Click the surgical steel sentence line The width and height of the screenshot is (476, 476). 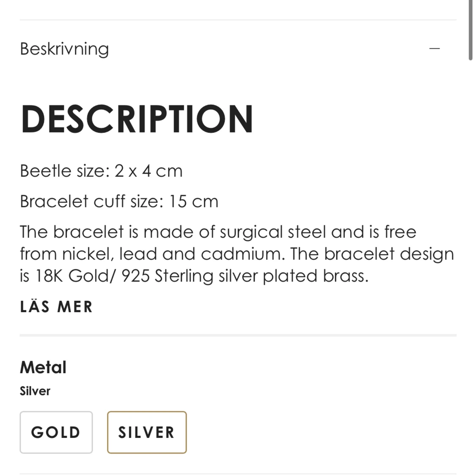click(218, 232)
